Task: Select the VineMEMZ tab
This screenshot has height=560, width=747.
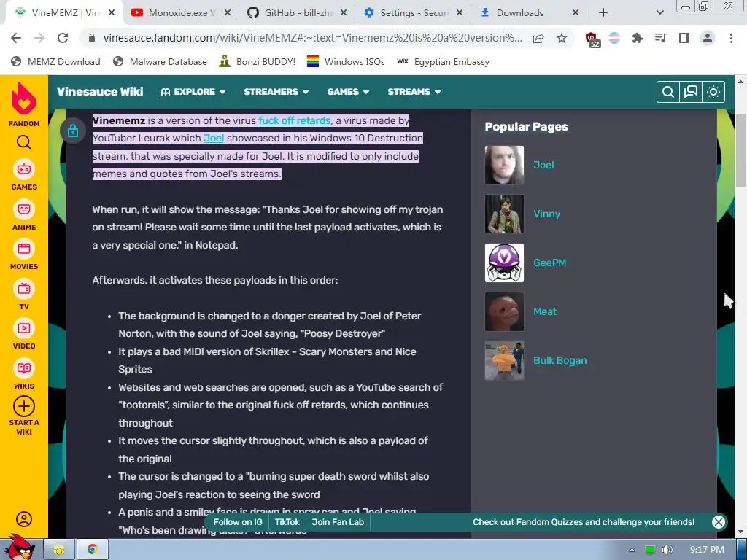Action: pos(64,13)
